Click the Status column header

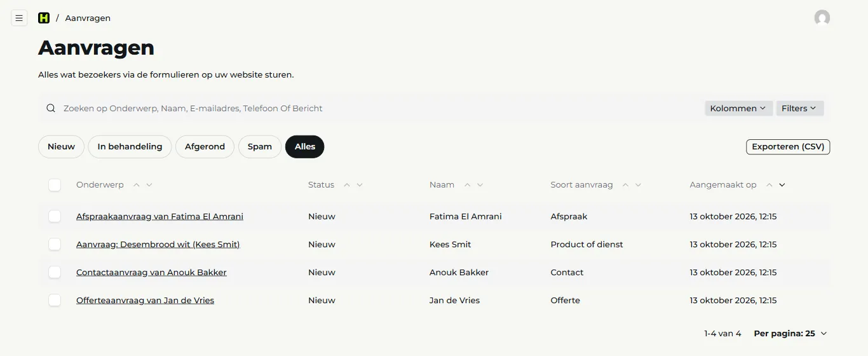tap(321, 185)
